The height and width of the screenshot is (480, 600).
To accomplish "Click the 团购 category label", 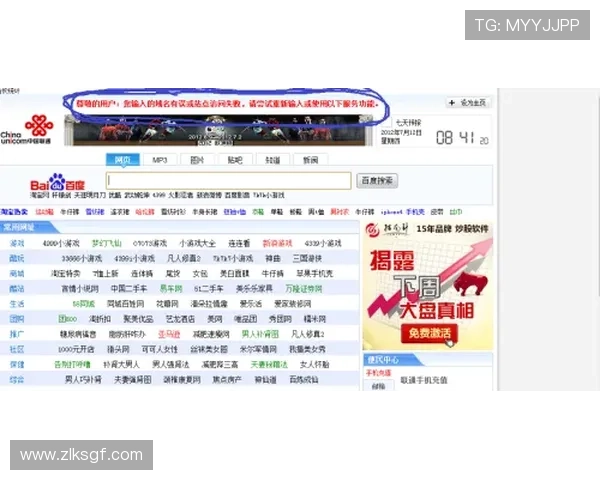I will click(x=17, y=319).
